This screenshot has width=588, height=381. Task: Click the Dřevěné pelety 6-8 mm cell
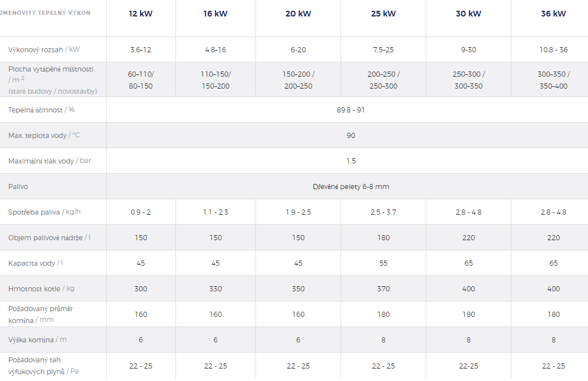click(351, 186)
